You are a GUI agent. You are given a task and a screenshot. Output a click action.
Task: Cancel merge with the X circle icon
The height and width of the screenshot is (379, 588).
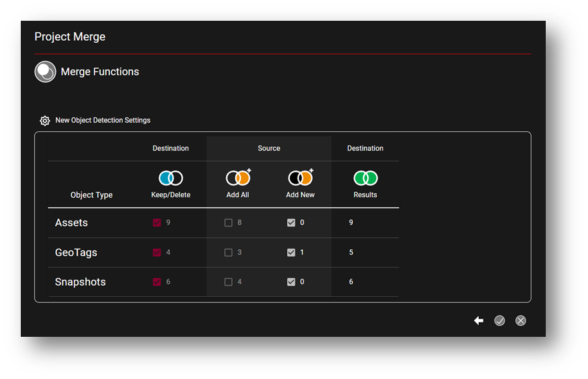[x=520, y=321]
